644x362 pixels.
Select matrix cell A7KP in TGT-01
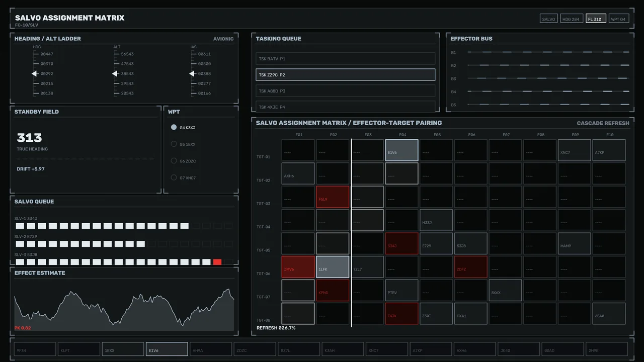click(609, 150)
